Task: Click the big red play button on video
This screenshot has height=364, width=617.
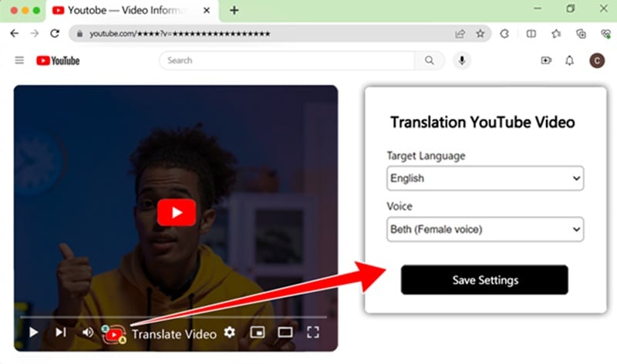Action: pyautogui.click(x=177, y=213)
